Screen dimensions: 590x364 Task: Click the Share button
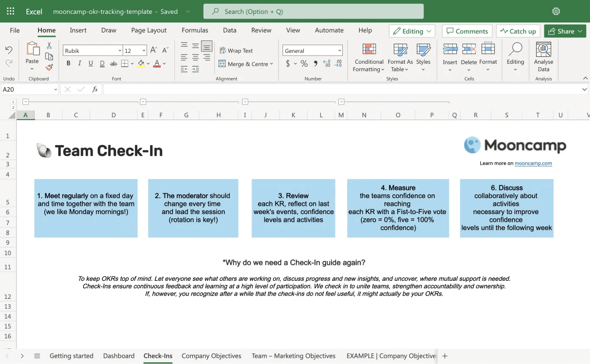pyautogui.click(x=565, y=31)
